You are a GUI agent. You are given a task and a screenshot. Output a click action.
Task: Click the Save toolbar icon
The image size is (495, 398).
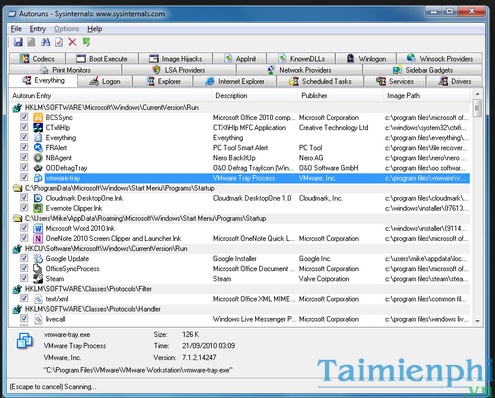pos(18,42)
